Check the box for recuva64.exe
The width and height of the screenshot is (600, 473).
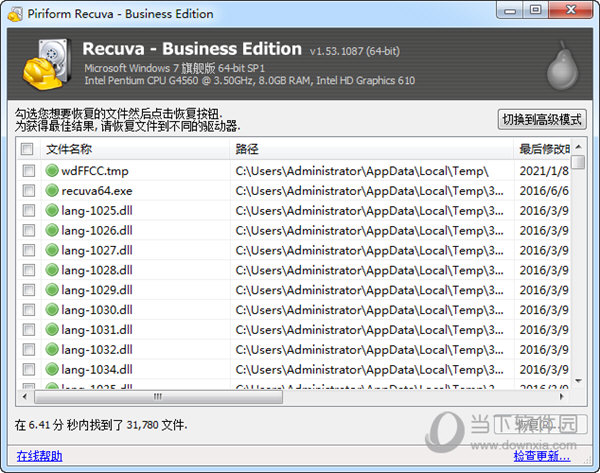29,191
